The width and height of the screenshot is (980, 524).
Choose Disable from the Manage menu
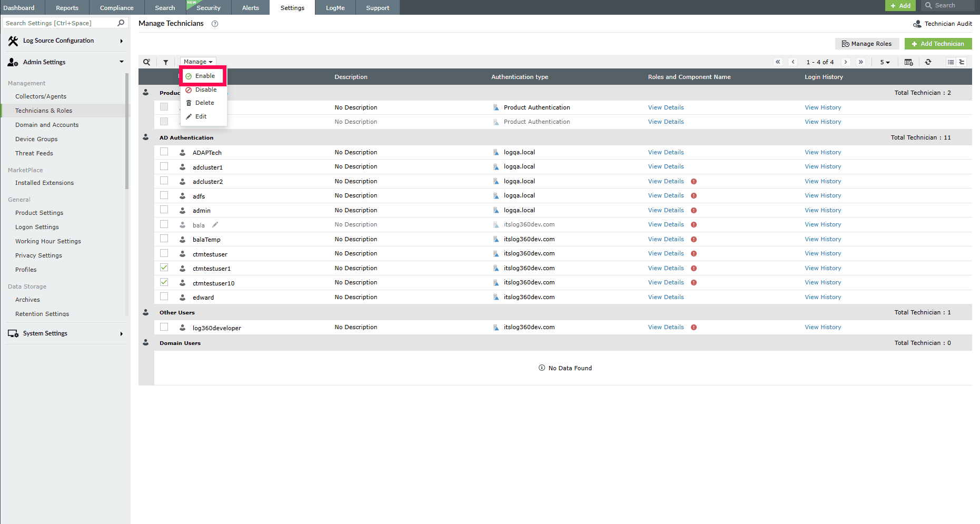[x=203, y=90]
